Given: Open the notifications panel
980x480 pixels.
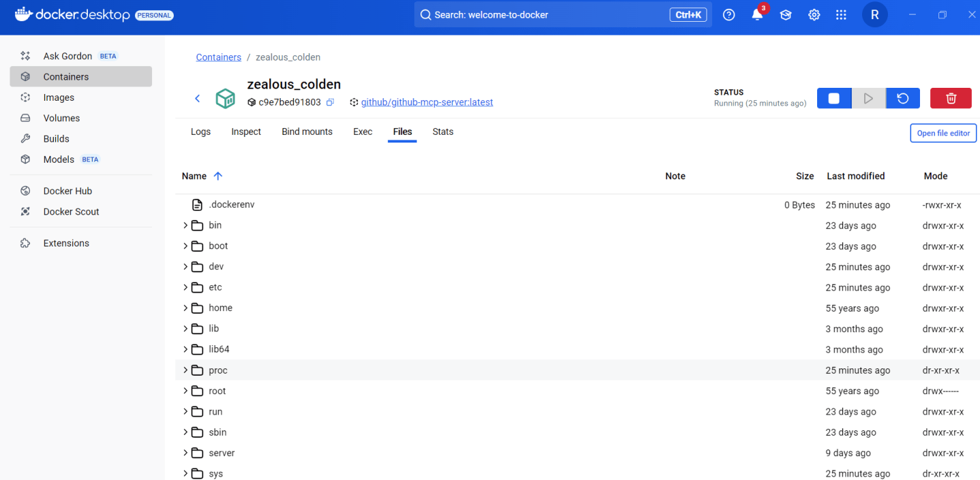Looking at the screenshot, I should coord(756,14).
